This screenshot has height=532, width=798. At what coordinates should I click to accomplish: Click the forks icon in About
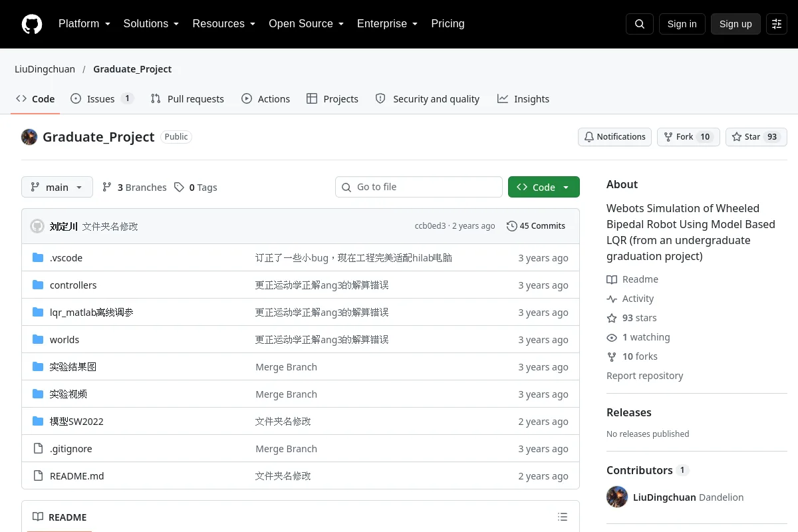point(612,356)
